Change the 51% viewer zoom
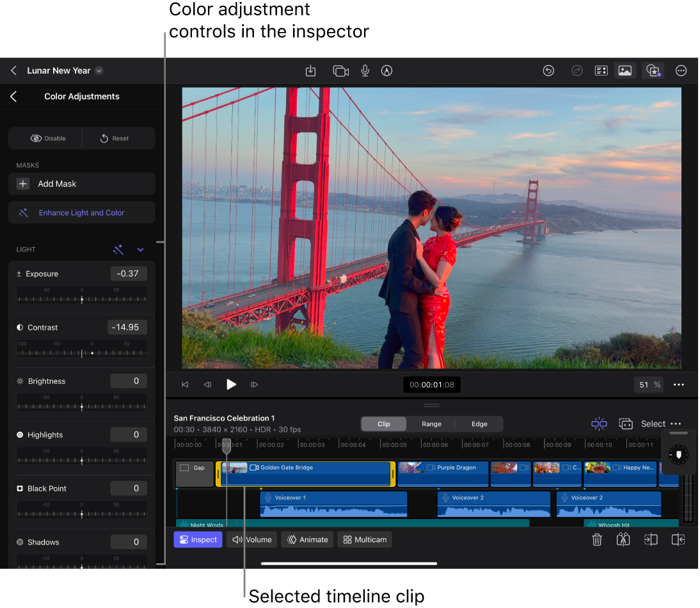Viewport: 700px width, 608px height. (x=649, y=385)
